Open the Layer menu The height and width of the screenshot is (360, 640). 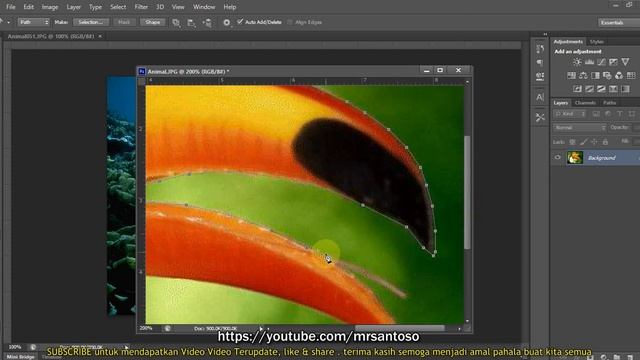click(x=73, y=7)
